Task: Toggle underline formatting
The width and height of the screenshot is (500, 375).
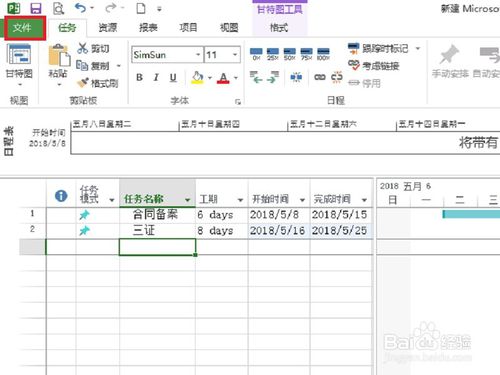Action: pyautogui.click(x=173, y=78)
